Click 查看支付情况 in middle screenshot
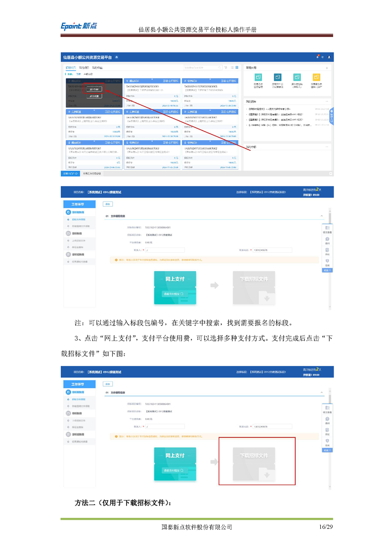Image resolution: width=392 pixels, height=555 pixels. pyautogui.click(x=174, y=294)
